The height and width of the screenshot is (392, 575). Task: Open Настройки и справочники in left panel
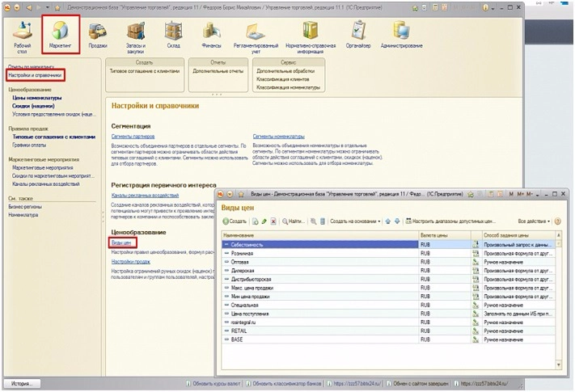pyautogui.click(x=35, y=74)
